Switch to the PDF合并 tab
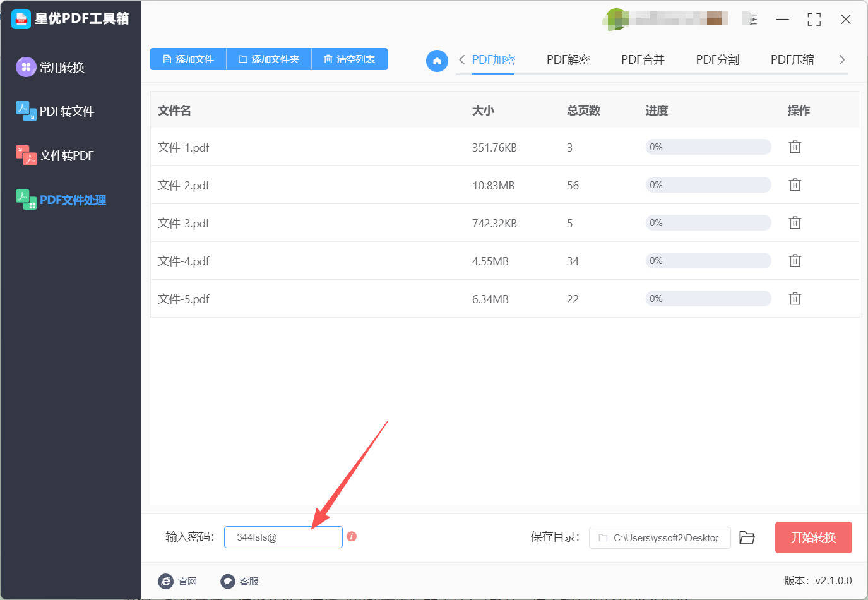 pos(643,60)
